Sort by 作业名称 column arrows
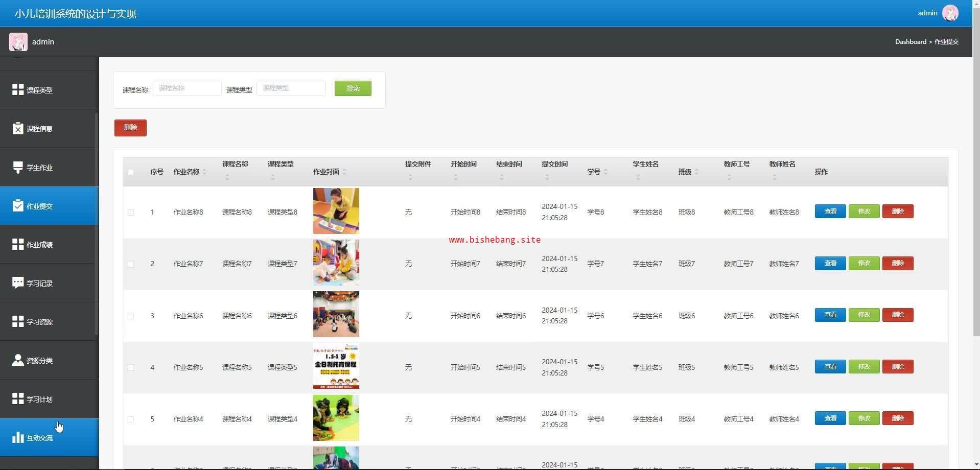This screenshot has height=470, width=980. [x=204, y=172]
